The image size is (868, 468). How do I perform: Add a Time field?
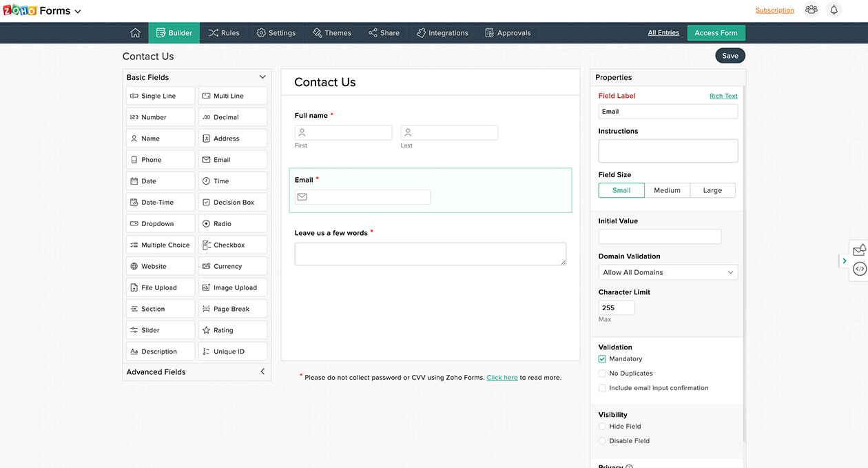pyautogui.click(x=233, y=181)
